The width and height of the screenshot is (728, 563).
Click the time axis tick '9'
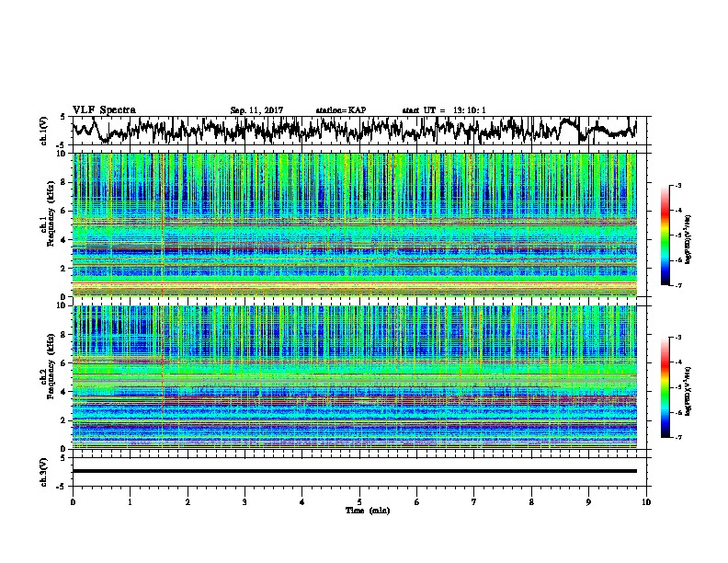point(588,502)
